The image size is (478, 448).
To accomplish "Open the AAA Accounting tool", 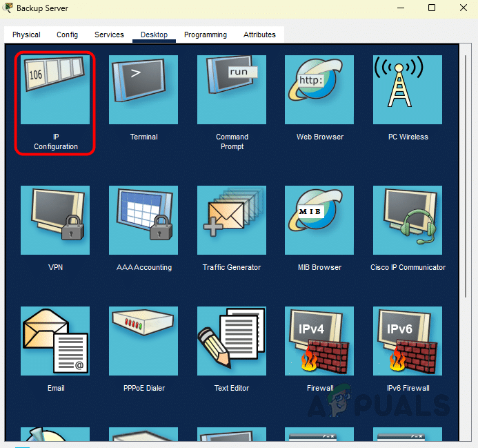I will 143,220.
